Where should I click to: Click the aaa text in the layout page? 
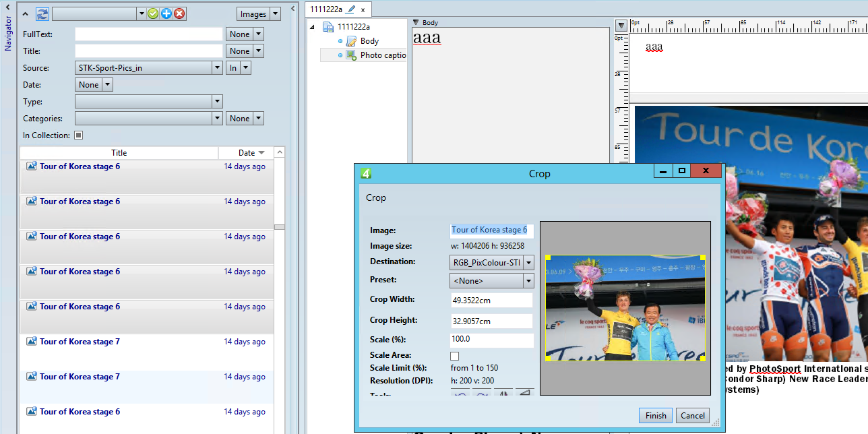click(654, 47)
